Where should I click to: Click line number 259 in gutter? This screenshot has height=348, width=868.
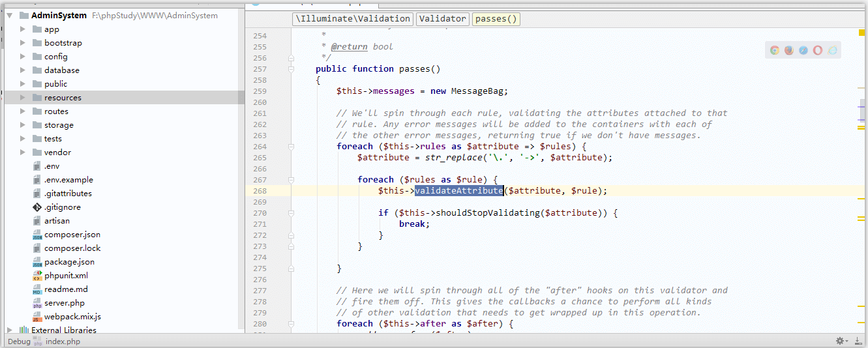pyautogui.click(x=260, y=91)
